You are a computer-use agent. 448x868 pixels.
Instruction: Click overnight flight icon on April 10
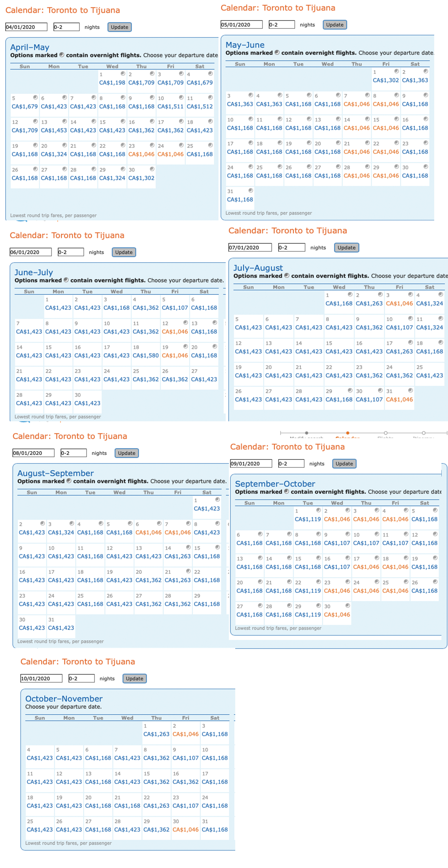coord(181,97)
